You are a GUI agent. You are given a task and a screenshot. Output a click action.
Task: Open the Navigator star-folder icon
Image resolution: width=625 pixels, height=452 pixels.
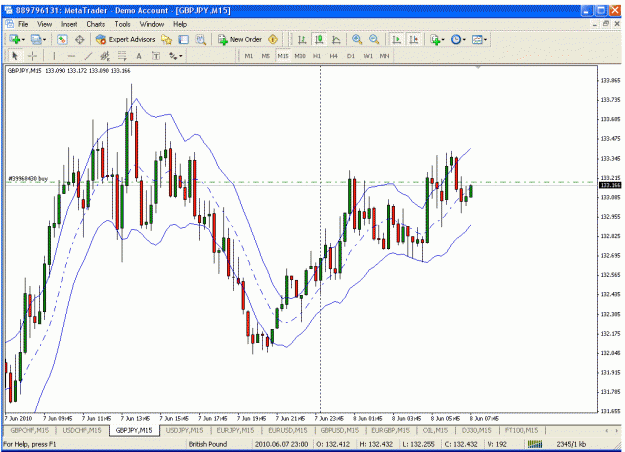(x=166, y=39)
